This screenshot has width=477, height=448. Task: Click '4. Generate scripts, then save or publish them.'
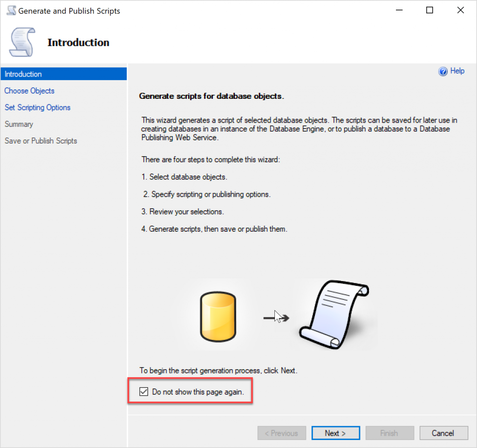[214, 229]
